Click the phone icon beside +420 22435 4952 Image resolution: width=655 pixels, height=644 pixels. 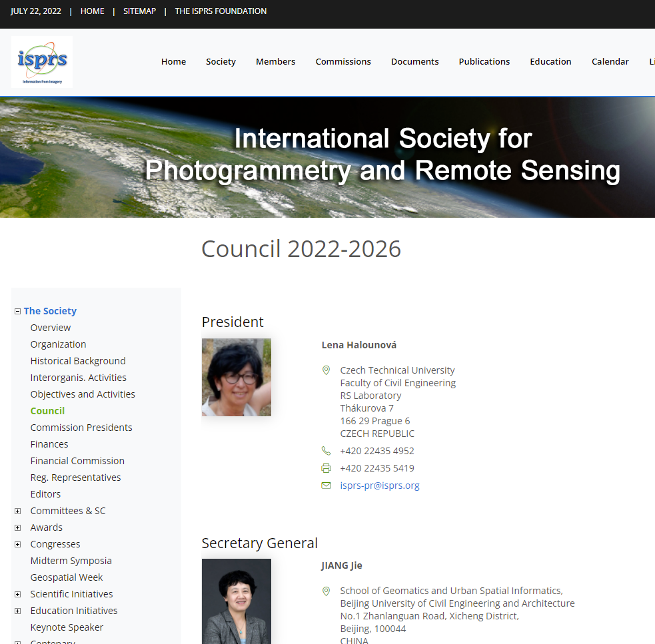[x=327, y=451]
